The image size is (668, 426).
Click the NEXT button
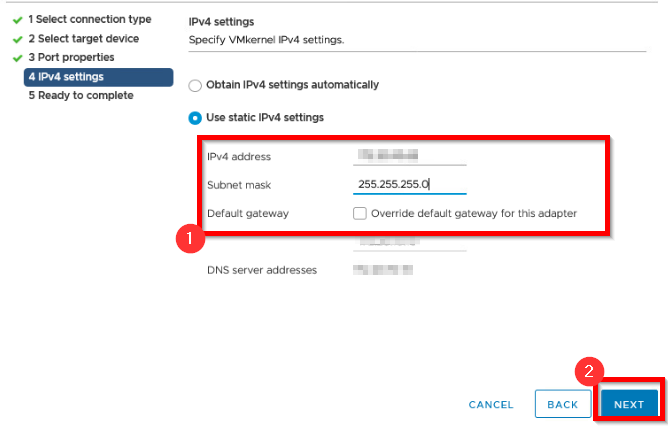coord(629,404)
